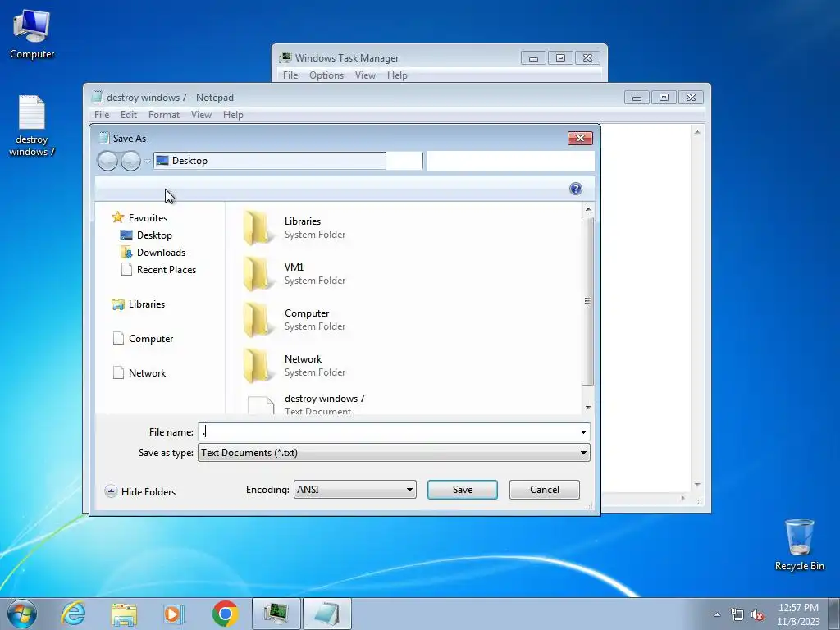Switch to Task Manager taskbar button
This screenshot has width=840, height=630.
click(x=276, y=614)
